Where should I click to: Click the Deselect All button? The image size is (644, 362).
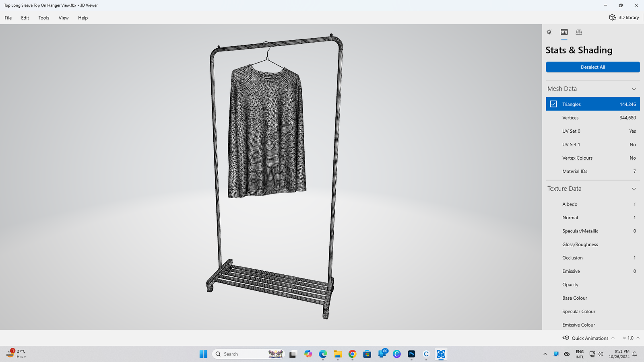[x=593, y=67]
